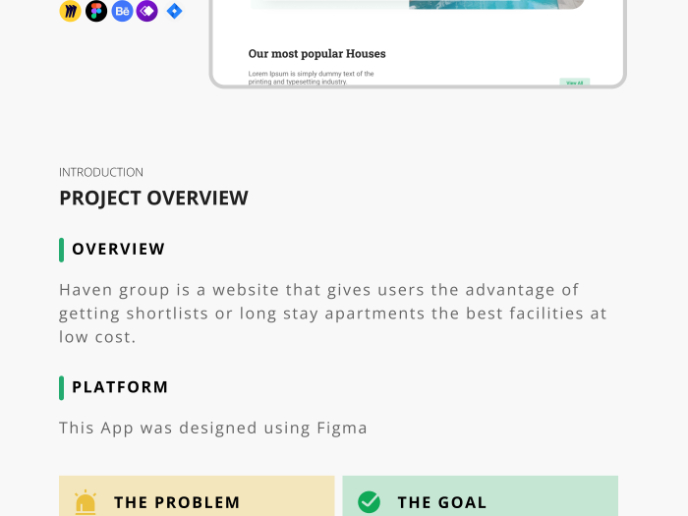The image size is (688, 516).
Task: Click the Haven group description paragraph
Action: point(333,313)
